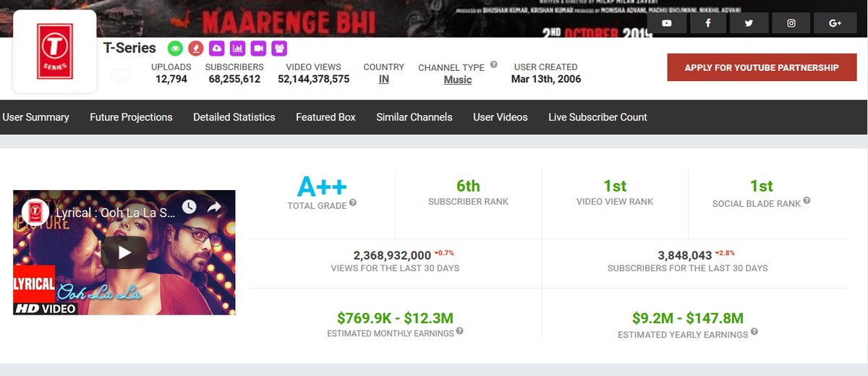The height and width of the screenshot is (376, 868).
Task: Click the 1st video view rank value
Action: (615, 186)
